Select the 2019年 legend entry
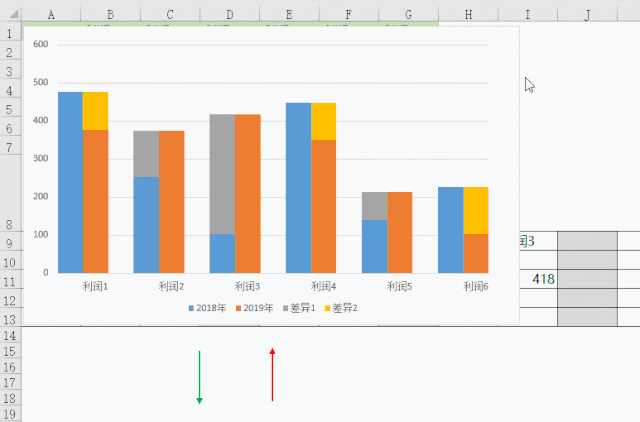Image resolution: width=640 pixels, height=422 pixels. pos(256,308)
